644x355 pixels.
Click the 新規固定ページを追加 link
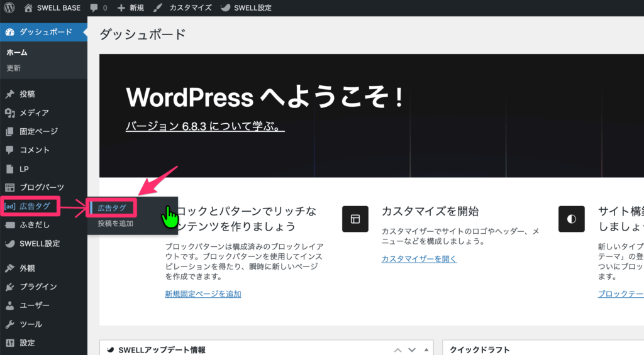[x=203, y=294]
